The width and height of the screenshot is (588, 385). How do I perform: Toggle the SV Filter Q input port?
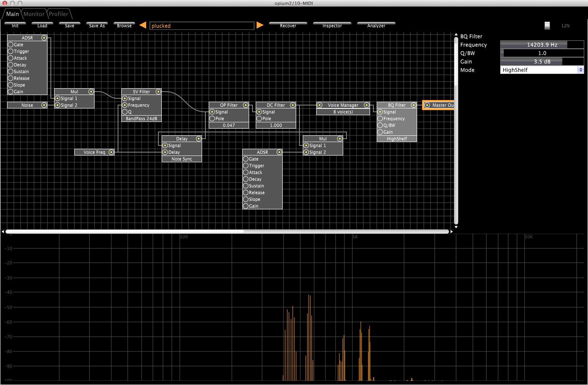point(125,112)
